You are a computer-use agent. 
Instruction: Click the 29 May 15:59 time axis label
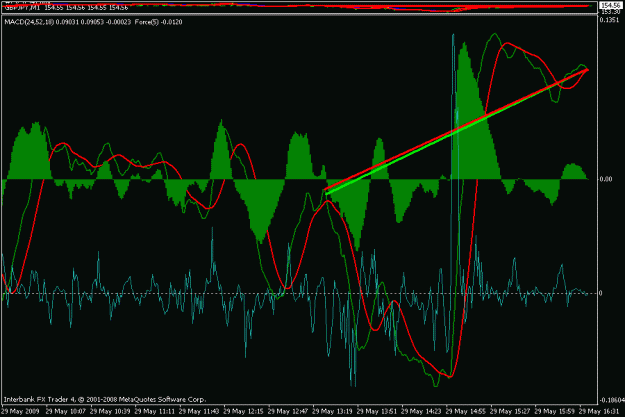pos(555,411)
